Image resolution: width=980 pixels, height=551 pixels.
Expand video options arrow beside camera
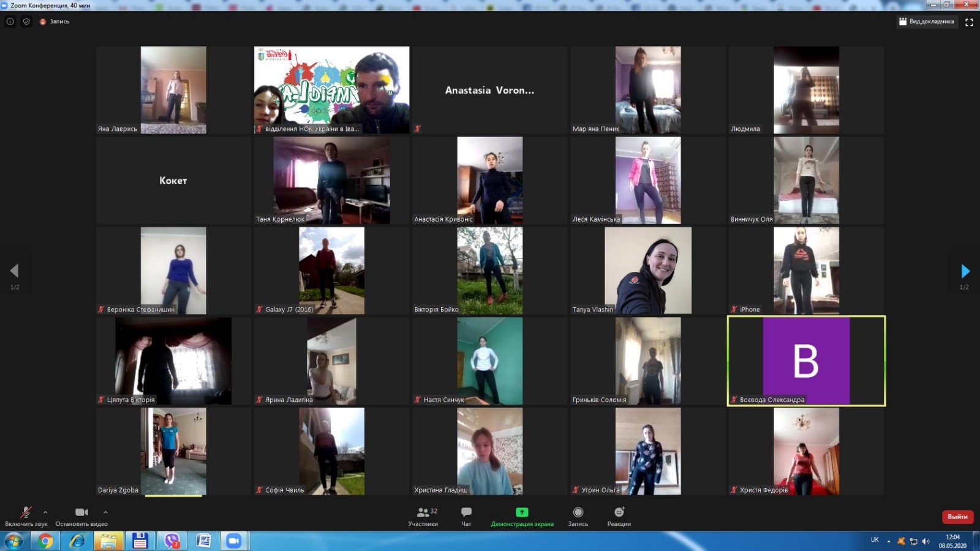(105, 512)
